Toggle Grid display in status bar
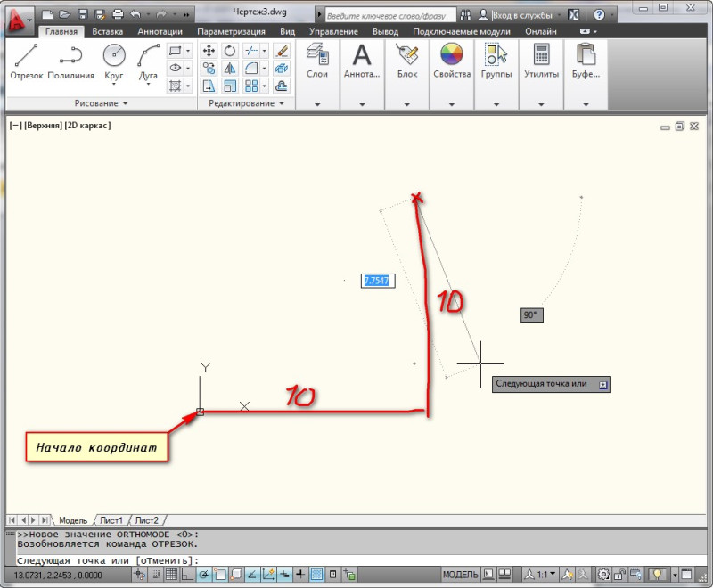713x588 pixels. click(171, 575)
